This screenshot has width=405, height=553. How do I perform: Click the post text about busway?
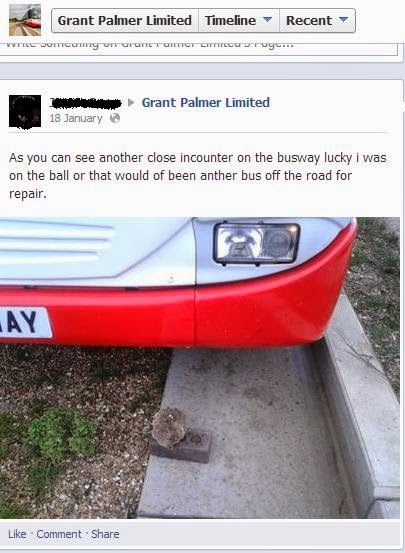(x=198, y=175)
